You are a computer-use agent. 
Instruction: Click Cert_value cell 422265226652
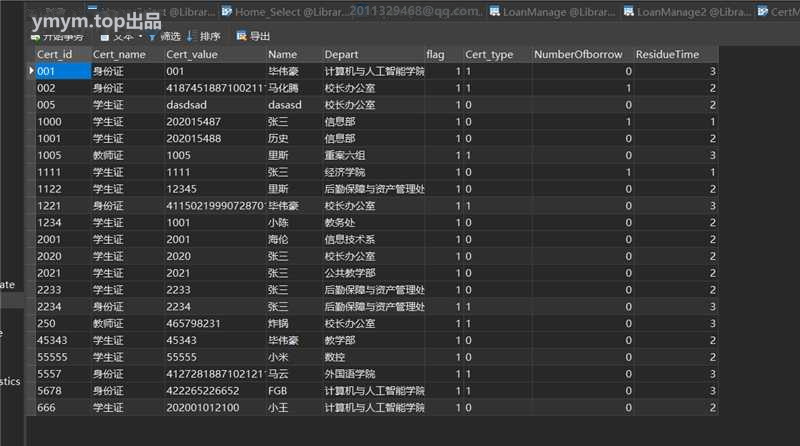214,391
